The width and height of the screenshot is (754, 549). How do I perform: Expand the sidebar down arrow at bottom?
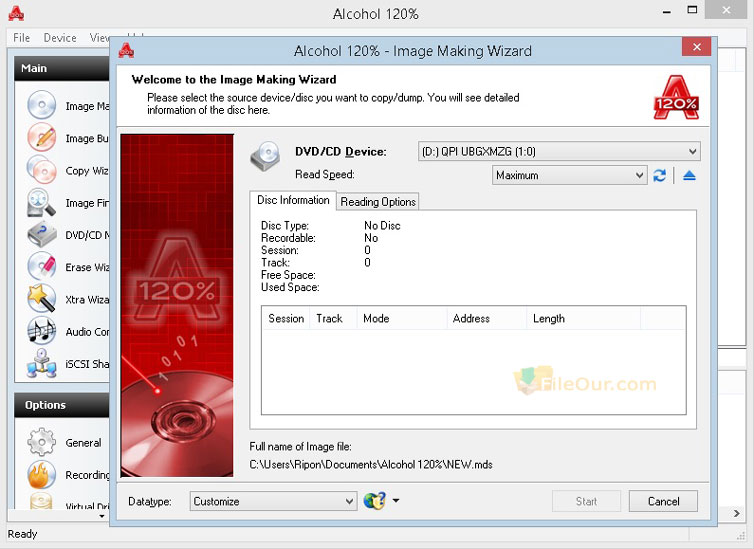[x=101, y=516]
